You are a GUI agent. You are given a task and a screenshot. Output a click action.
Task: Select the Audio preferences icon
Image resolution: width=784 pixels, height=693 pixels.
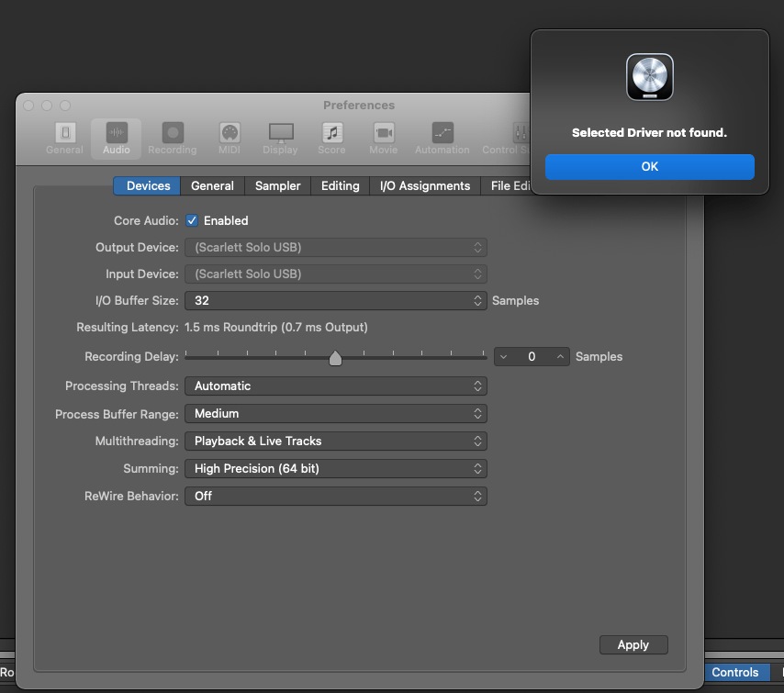(x=116, y=138)
